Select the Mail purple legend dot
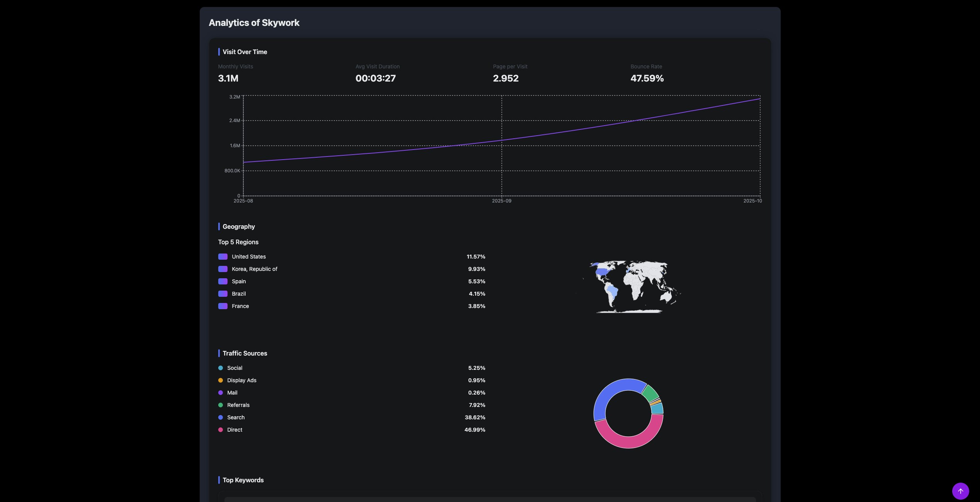This screenshot has height=502, width=980. pos(221,393)
